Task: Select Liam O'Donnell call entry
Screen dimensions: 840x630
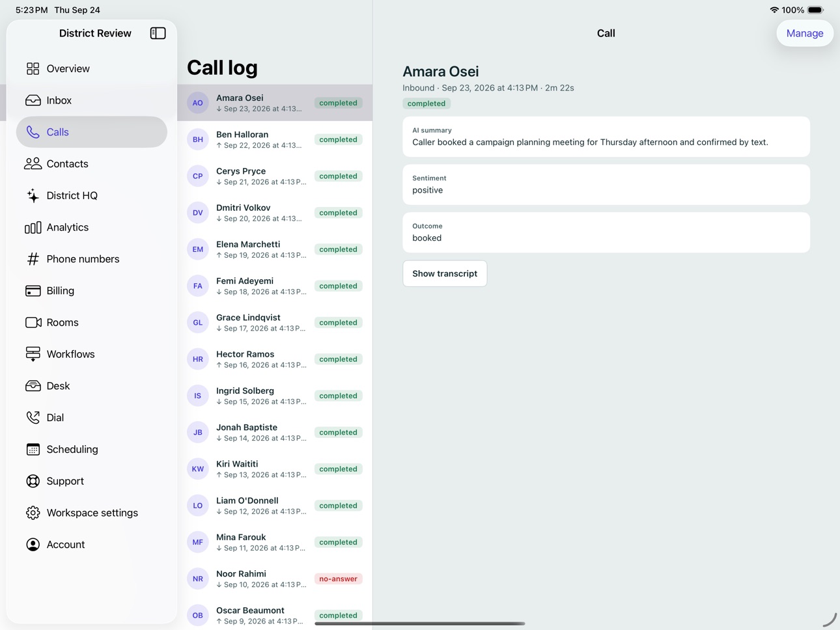Action: pos(275,505)
